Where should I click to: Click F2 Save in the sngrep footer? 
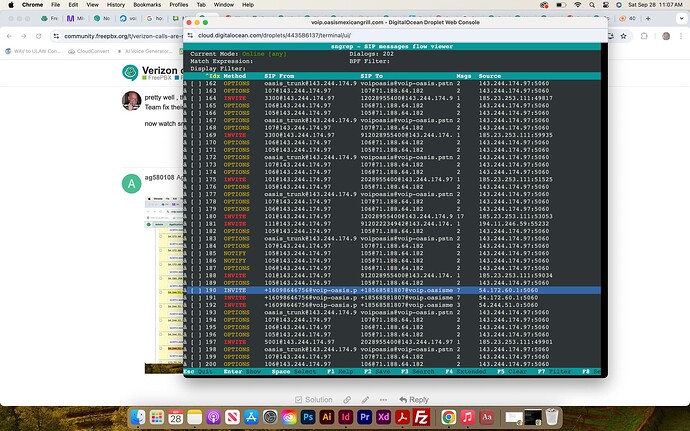[377, 372]
